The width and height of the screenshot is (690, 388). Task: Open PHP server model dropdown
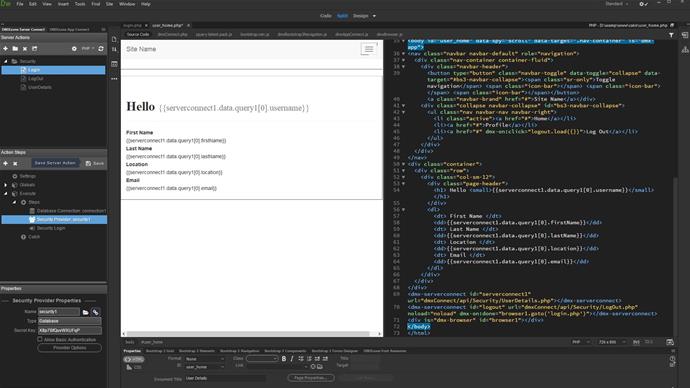pyautogui.click(x=88, y=48)
